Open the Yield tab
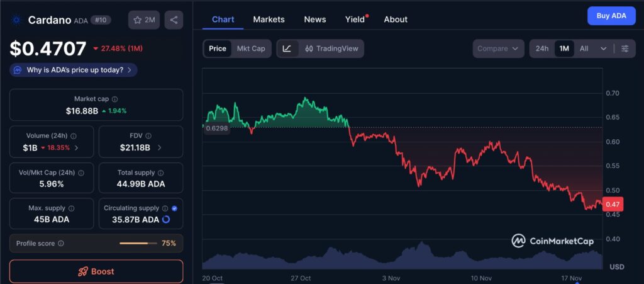 coord(356,20)
